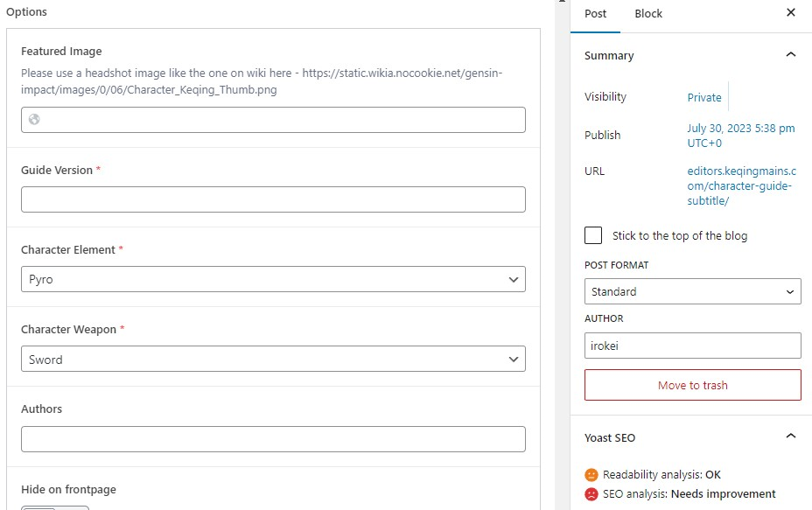Open the Character Element dropdown showing Pyro
This screenshot has height=510, width=812.
click(272, 278)
